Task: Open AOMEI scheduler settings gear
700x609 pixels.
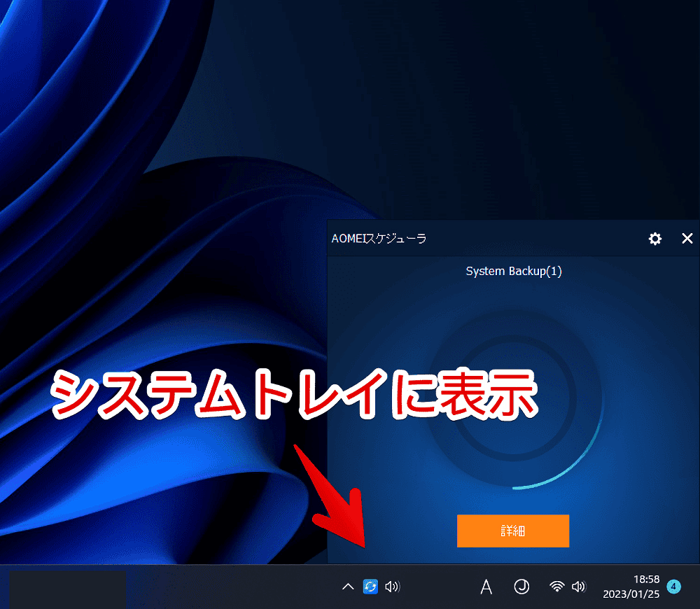Action: click(x=654, y=239)
